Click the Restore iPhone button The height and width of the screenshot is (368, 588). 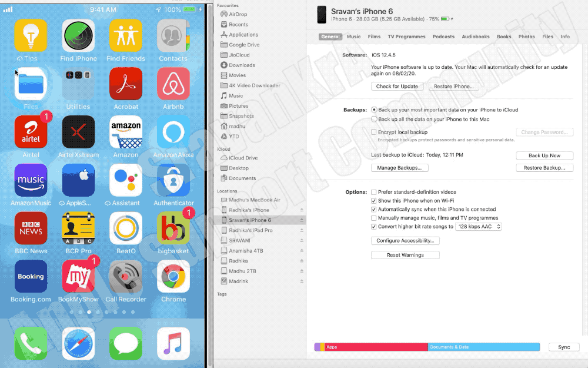[x=454, y=87]
